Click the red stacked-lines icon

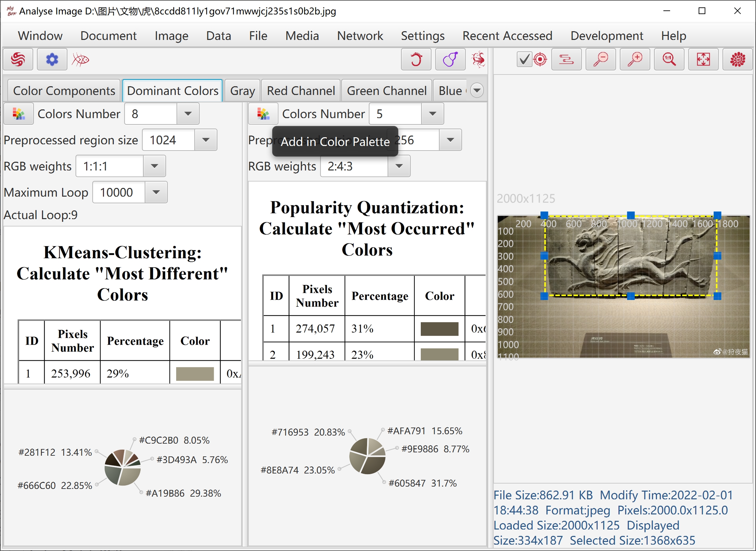tap(566, 60)
